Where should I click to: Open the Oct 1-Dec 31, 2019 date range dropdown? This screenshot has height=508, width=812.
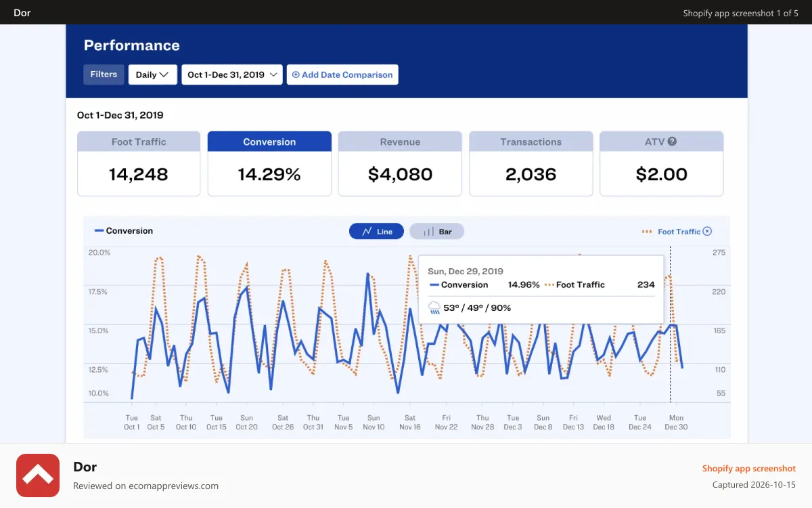coord(232,75)
